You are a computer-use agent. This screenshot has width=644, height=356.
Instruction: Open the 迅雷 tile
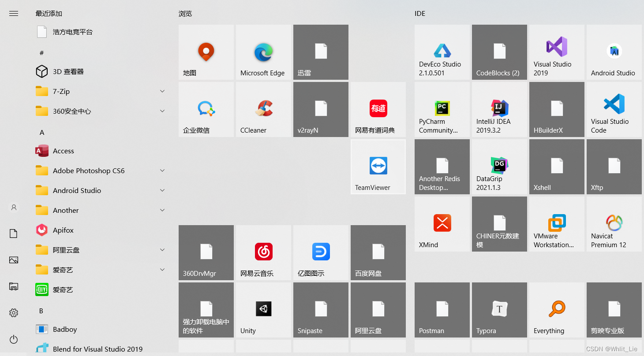click(x=321, y=52)
